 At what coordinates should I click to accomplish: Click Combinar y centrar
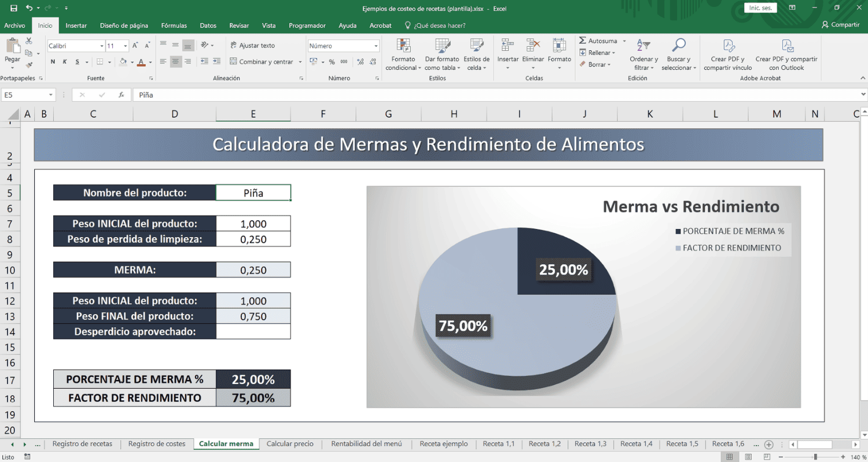point(262,62)
